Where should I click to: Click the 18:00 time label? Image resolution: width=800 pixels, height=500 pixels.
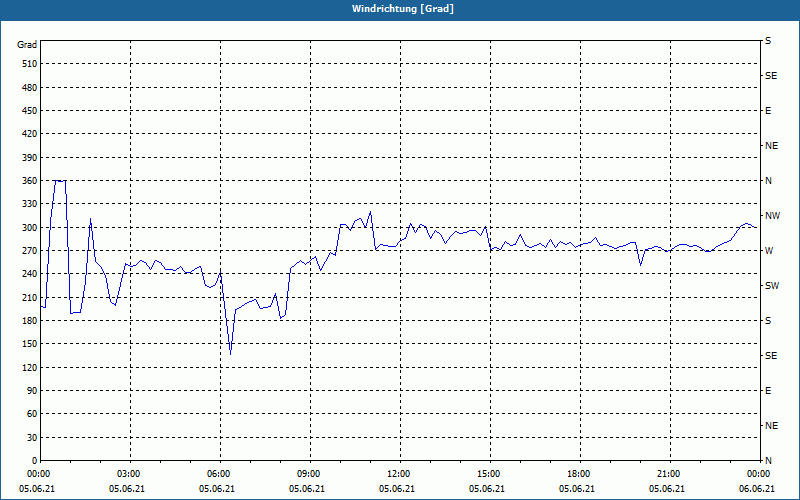point(578,474)
